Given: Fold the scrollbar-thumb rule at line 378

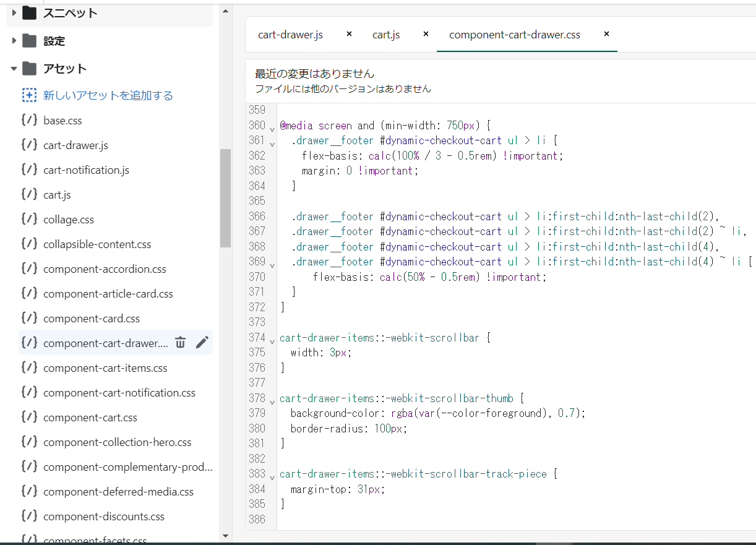Looking at the screenshot, I should (x=272, y=402).
